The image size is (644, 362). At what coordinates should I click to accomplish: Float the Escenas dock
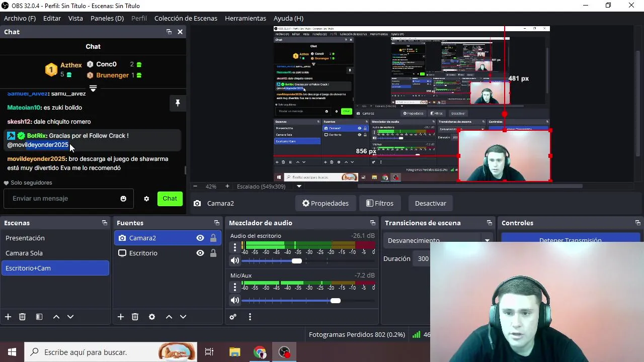105,223
